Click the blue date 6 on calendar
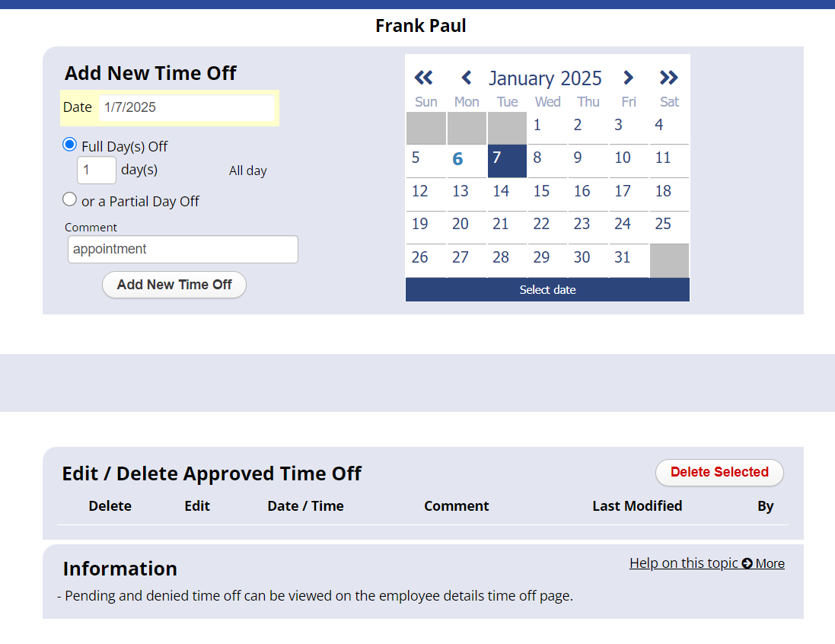This screenshot has width=835, height=644. tap(457, 158)
